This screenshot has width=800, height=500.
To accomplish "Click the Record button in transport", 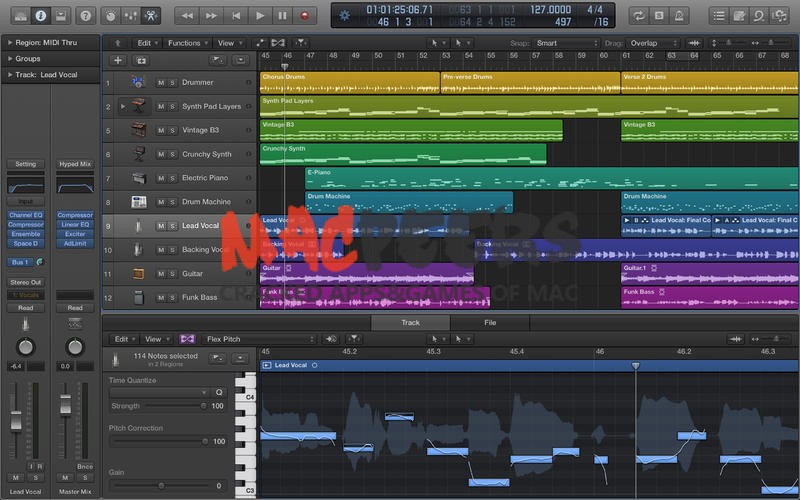I will (306, 16).
